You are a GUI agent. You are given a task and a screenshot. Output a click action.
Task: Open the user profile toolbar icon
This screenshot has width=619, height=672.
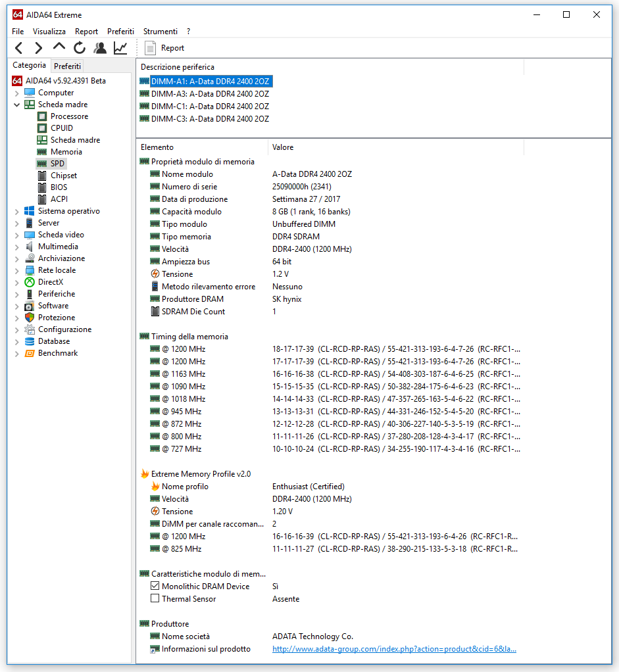tap(100, 47)
